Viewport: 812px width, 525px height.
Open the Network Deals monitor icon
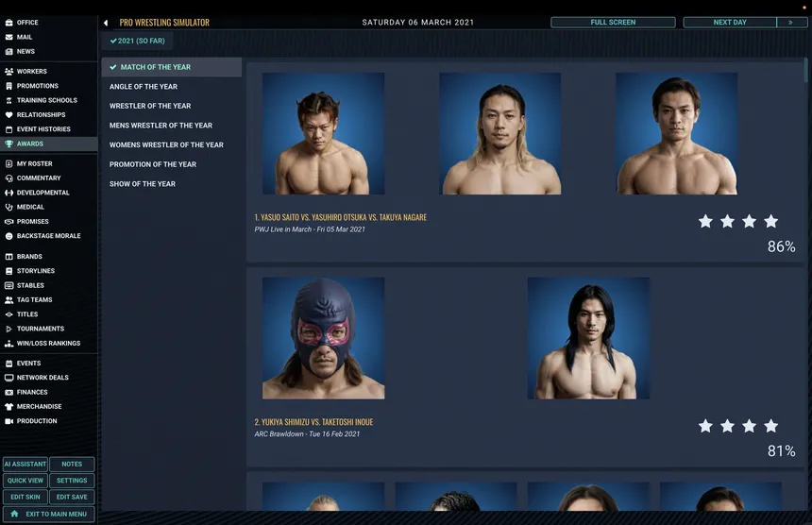tap(8, 378)
